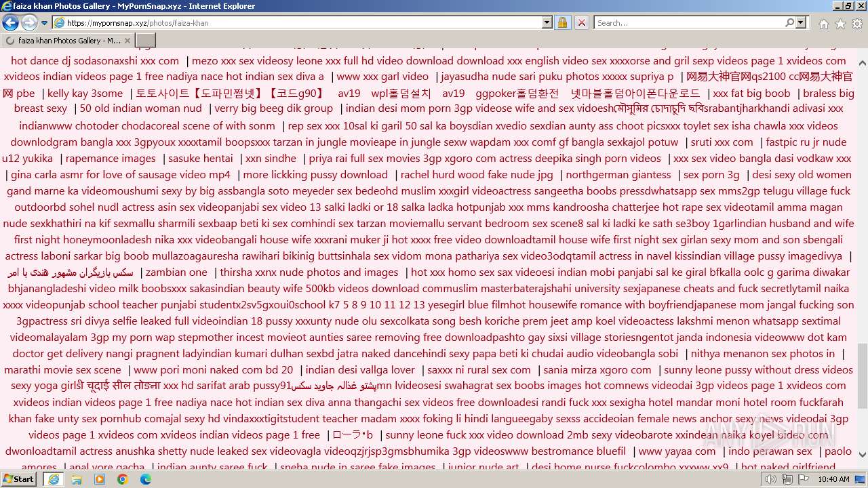Open the recent pages dropdown arrow
The width and height of the screenshot is (868, 488).
coord(45,23)
